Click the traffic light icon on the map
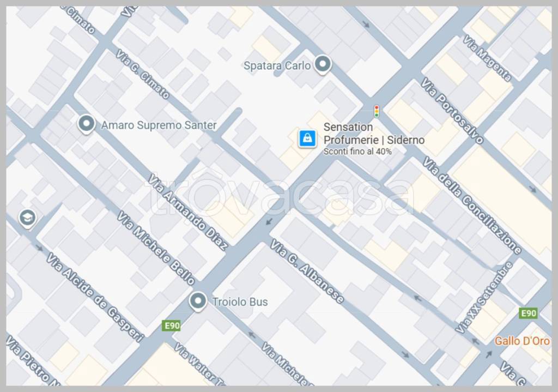 click(376, 111)
